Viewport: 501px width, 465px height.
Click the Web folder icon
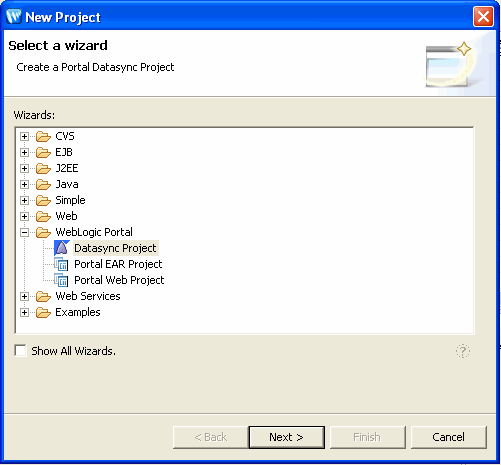tap(43, 216)
